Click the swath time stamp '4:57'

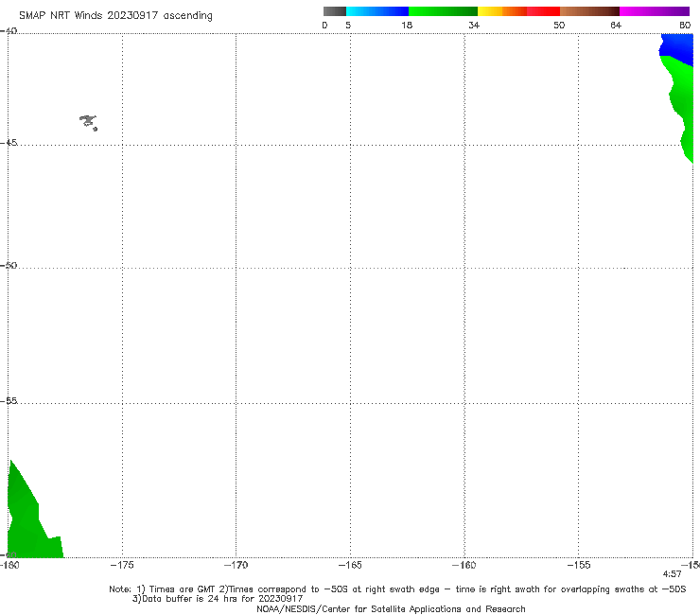point(672,574)
